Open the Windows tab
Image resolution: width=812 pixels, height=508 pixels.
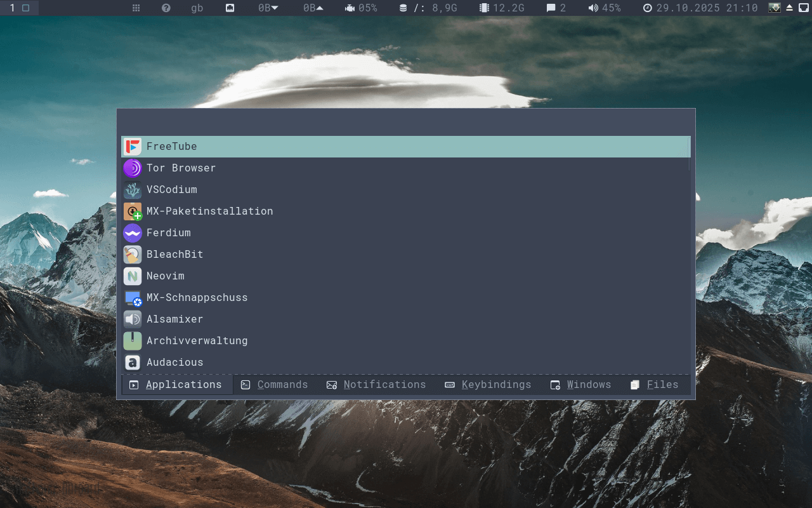[x=581, y=384]
